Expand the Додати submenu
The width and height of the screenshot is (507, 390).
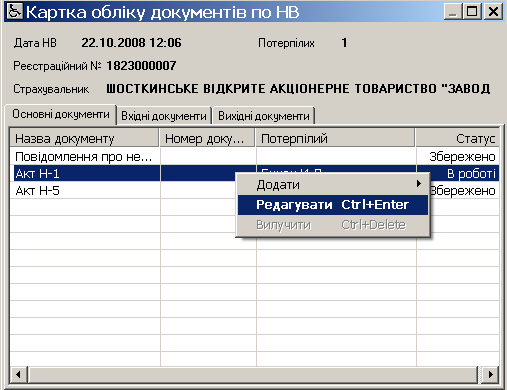(333, 184)
